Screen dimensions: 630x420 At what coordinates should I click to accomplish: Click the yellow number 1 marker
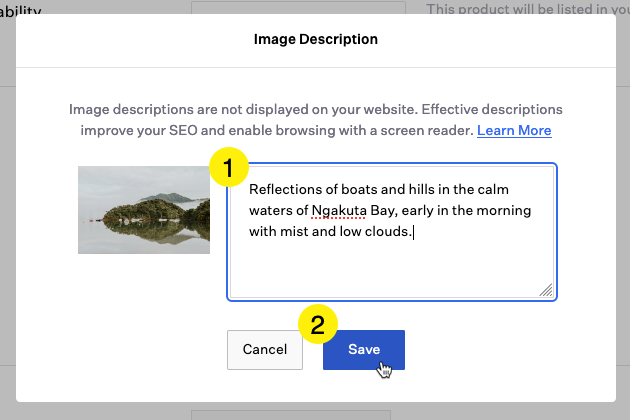tap(228, 169)
